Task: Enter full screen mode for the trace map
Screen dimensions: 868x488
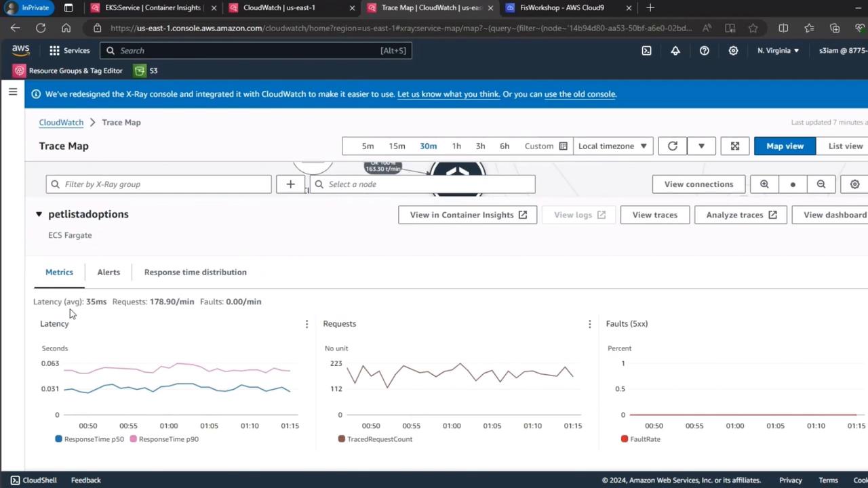Action: click(734, 146)
